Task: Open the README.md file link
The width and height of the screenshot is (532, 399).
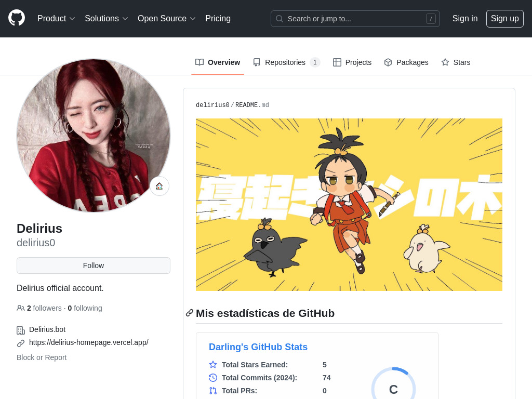Action: point(252,105)
